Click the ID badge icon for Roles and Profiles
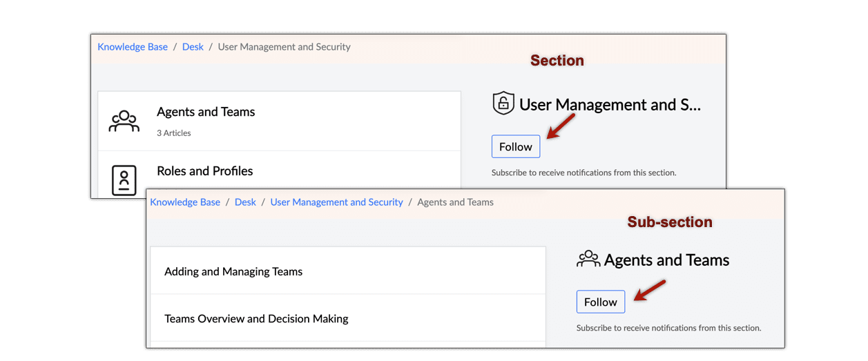 pyautogui.click(x=124, y=180)
